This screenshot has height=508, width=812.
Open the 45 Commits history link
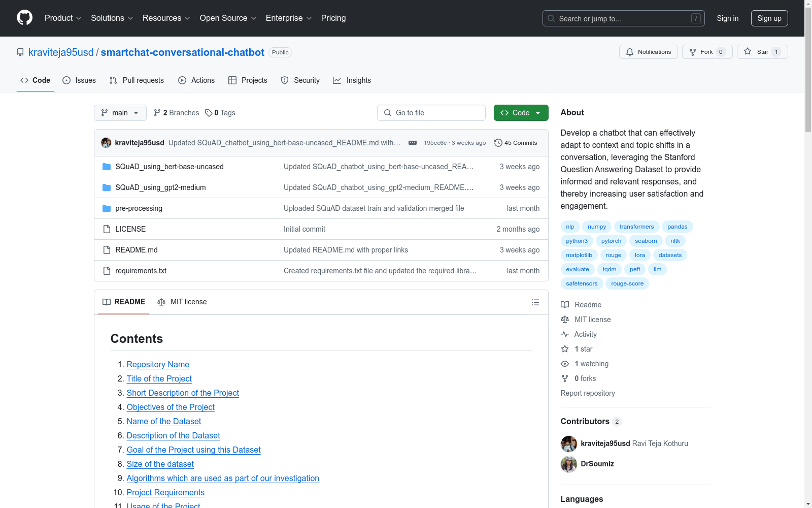(516, 143)
